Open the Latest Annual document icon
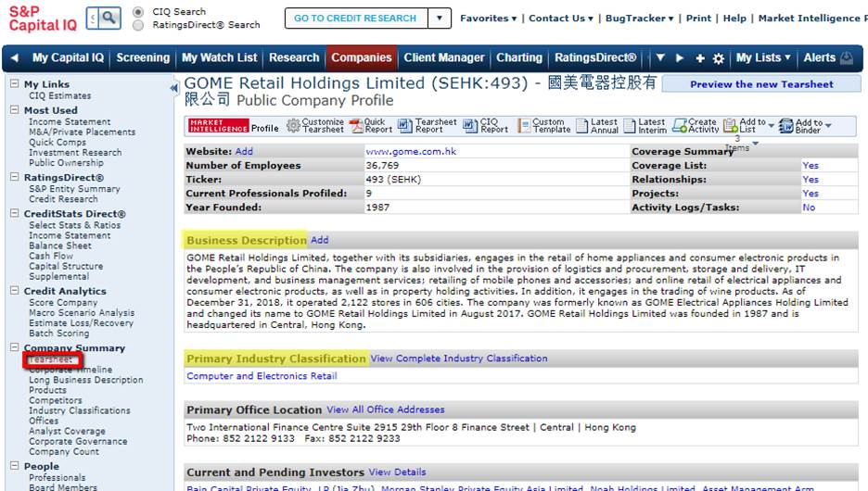 [x=581, y=126]
